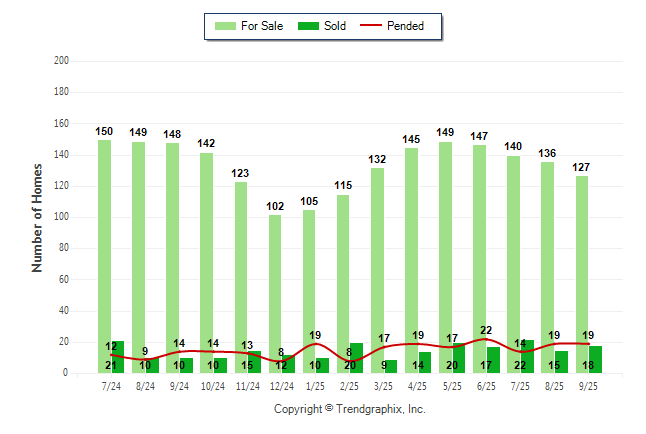
Task: Select the 3/25 For Sale bar
Action: tap(377, 260)
